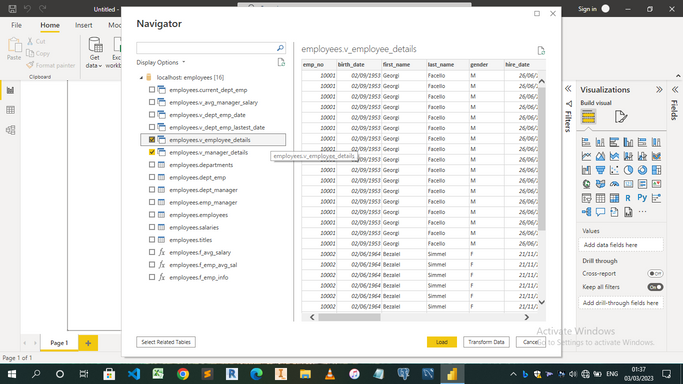
Task: Select the R script visual
Action: click(628, 198)
